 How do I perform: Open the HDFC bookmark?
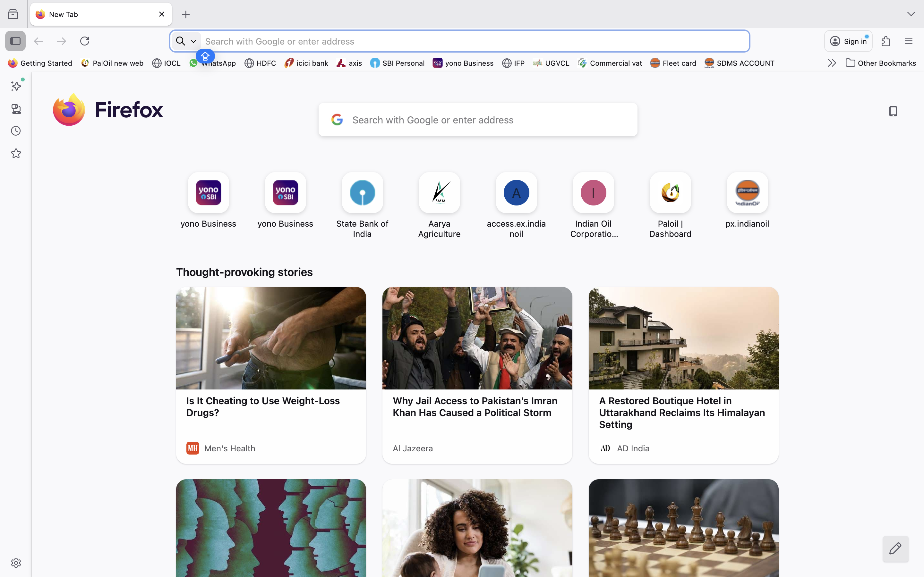click(261, 63)
